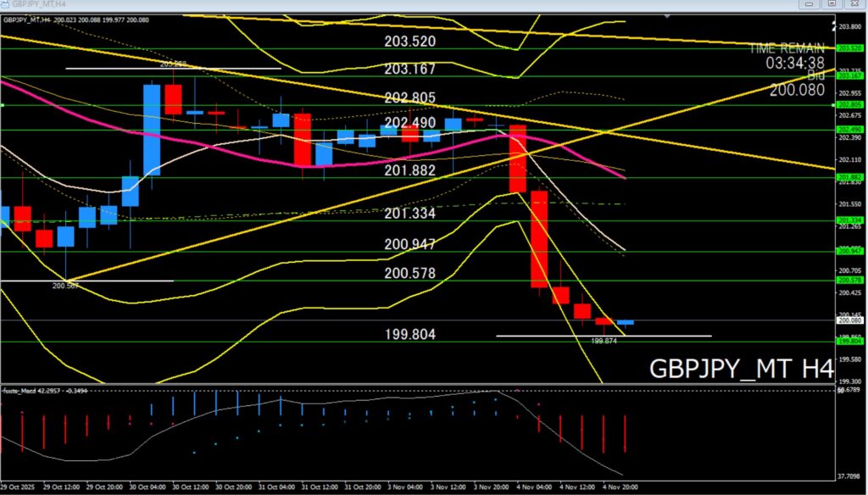
Task: Click the 200.578 horizontal level label
Action: (x=409, y=274)
